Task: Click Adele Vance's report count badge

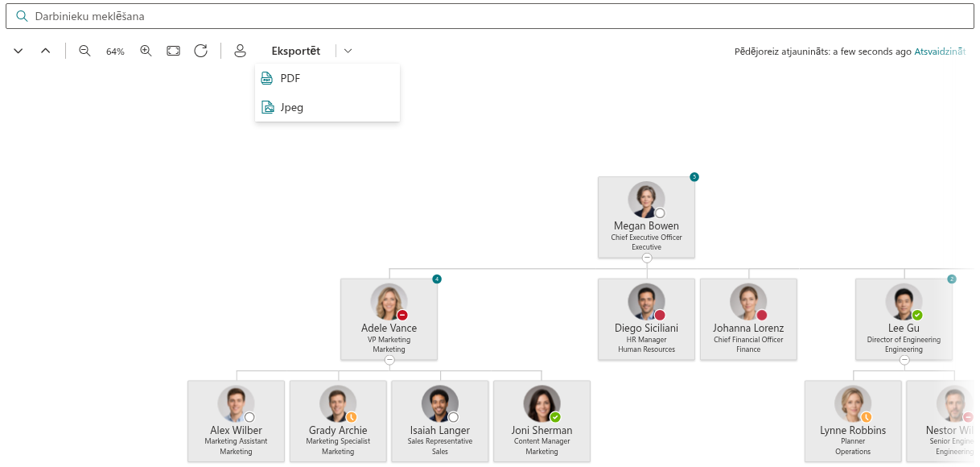Action: click(x=437, y=279)
